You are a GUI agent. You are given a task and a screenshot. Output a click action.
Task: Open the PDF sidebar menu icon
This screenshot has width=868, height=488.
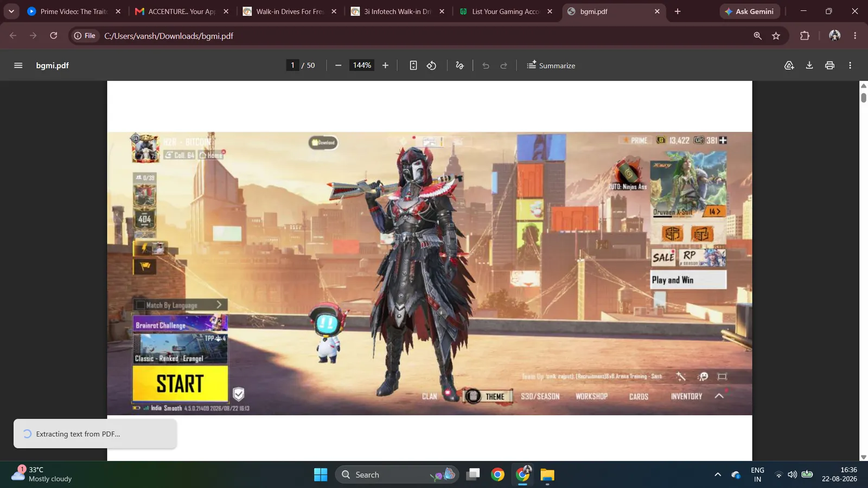(x=18, y=65)
